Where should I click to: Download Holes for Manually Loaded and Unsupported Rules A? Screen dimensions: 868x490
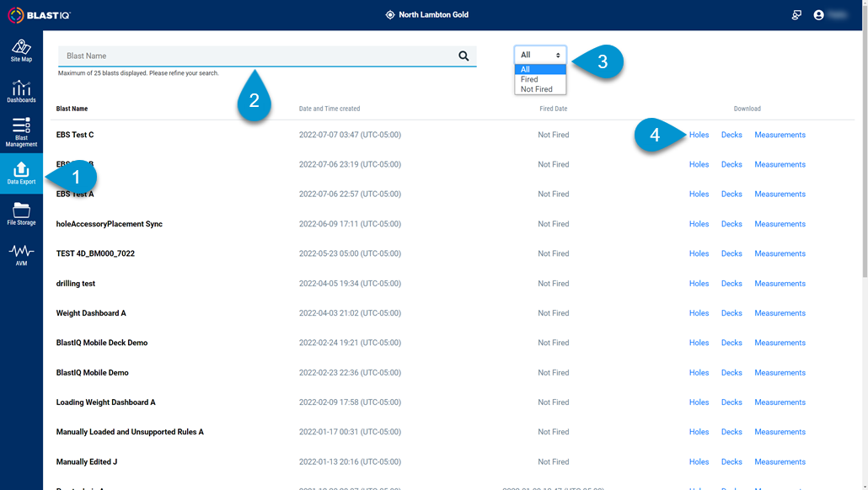pyautogui.click(x=699, y=432)
